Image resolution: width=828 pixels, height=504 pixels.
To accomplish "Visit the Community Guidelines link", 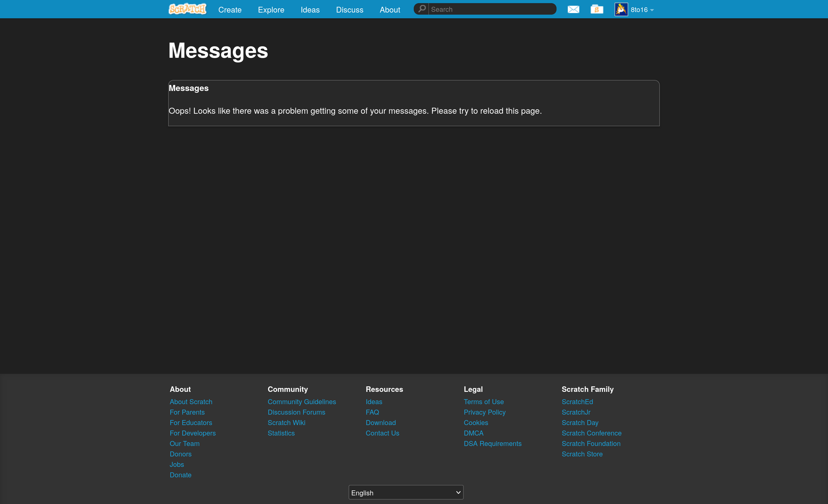I will (302, 402).
